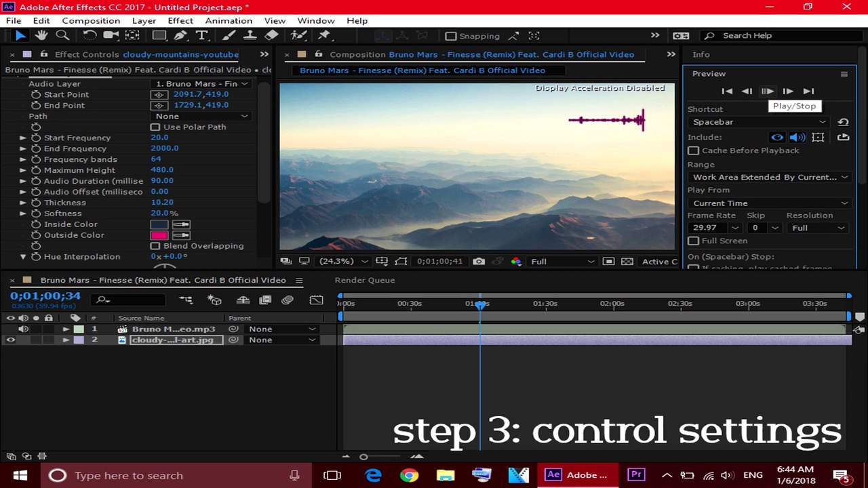This screenshot has height=488, width=868.
Task: Select the Pen tool
Action: [180, 35]
